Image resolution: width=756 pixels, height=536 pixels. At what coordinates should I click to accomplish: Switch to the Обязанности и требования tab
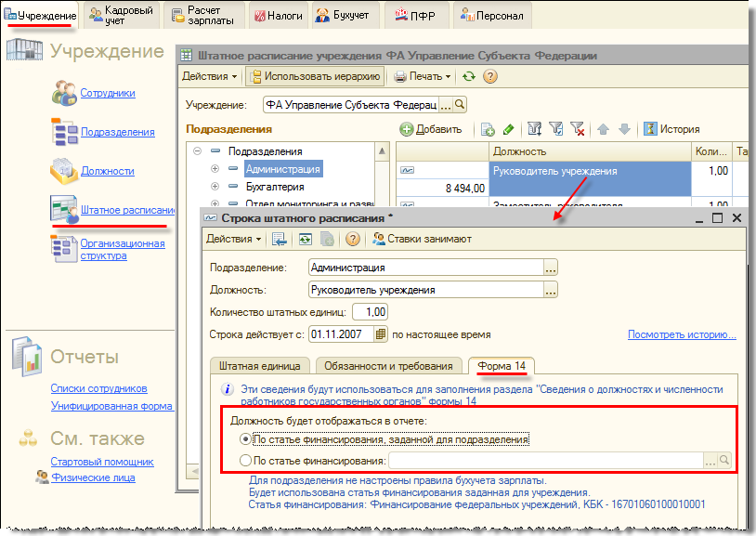pos(389,366)
